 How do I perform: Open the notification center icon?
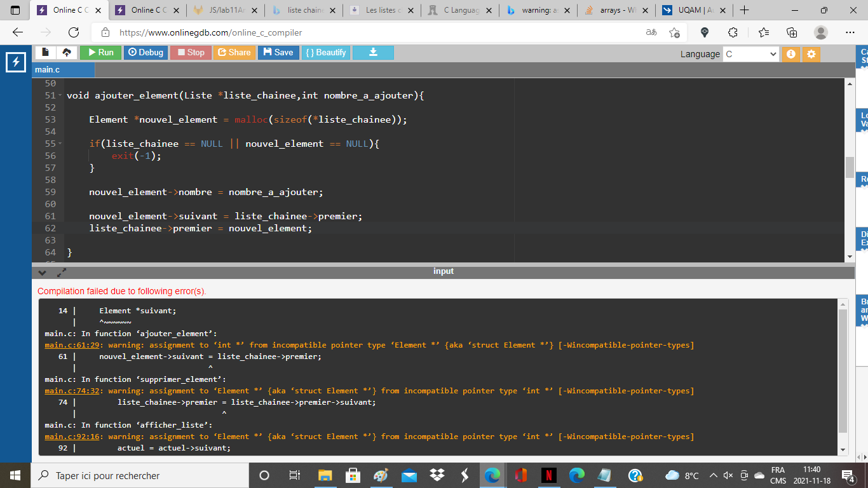[x=848, y=475]
